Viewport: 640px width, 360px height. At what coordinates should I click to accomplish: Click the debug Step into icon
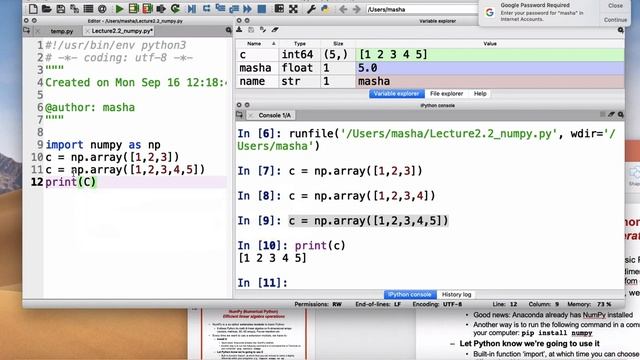coord(220,9)
